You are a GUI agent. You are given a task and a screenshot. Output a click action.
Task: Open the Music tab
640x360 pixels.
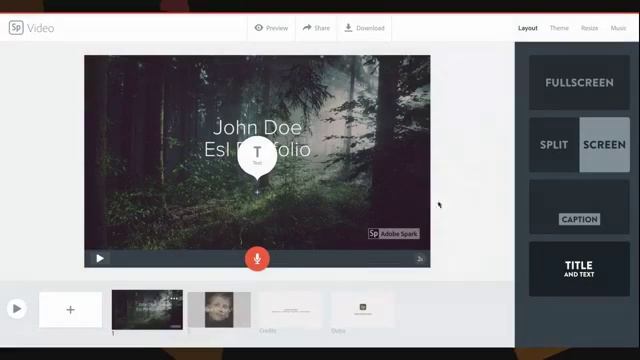click(x=618, y=28)
